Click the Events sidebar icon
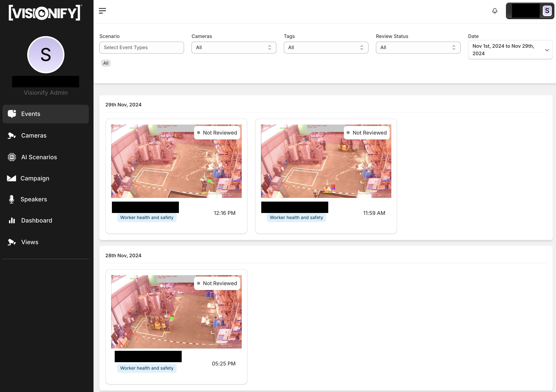Screen dimensions: 556x392 (x=11, y=114)
